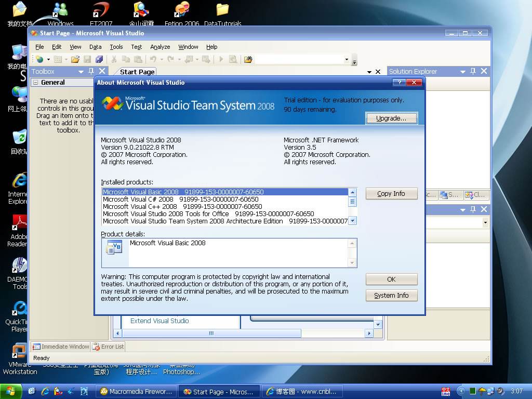The height and width of the screenshot is (399, 532).
Task: Toggle auto-hide pin on Toolbox panel
Action: click(91, 71)
